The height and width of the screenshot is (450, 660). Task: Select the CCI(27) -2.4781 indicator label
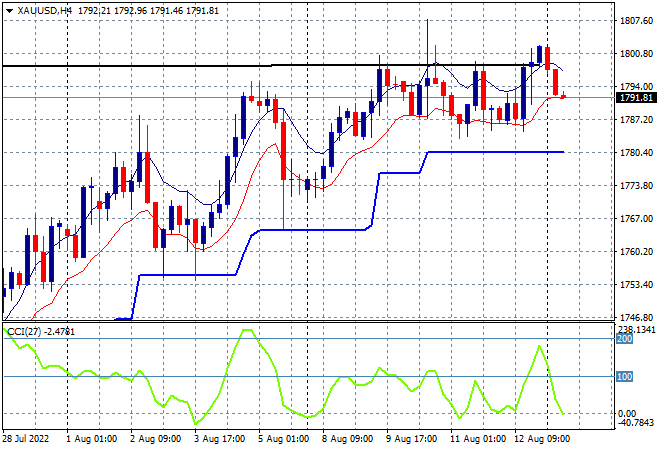point(41,332)
